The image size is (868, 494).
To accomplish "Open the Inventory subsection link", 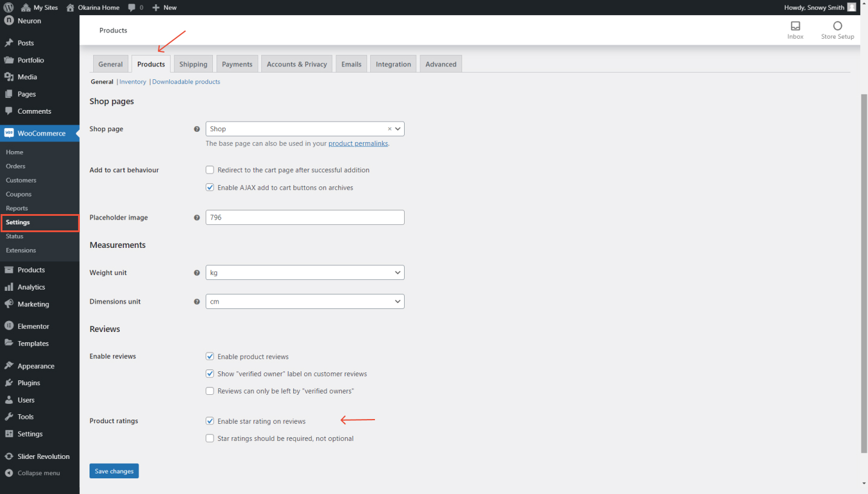I will 133,82.
